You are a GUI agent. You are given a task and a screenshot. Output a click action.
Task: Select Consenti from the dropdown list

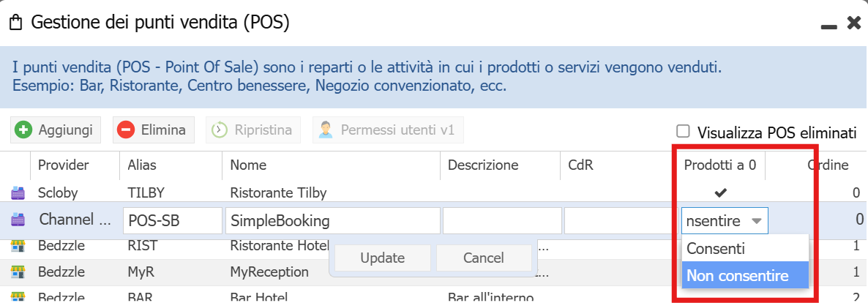point(716,249)
